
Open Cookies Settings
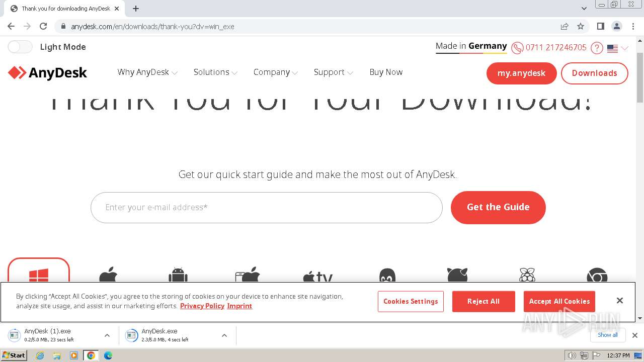[411, 301]
